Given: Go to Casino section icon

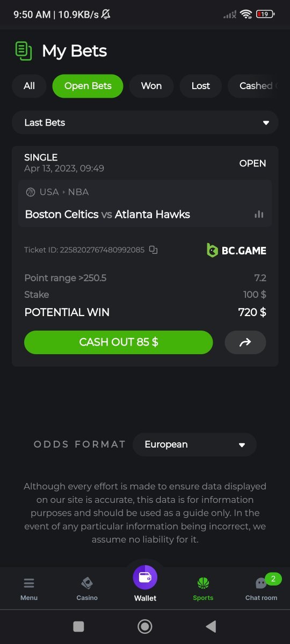Looking at the screenshot, I should click(87, 583).
